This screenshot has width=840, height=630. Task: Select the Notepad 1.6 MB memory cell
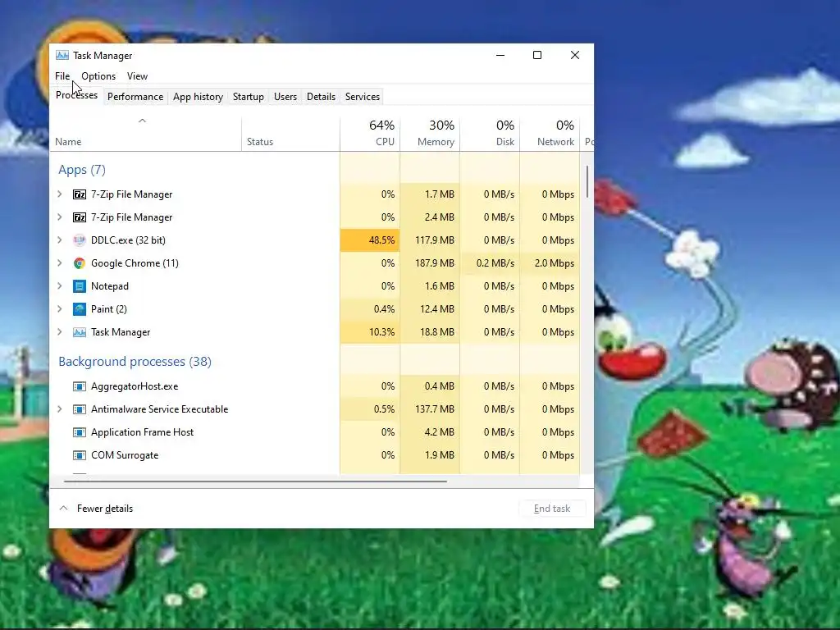click(x=430, y=286)
